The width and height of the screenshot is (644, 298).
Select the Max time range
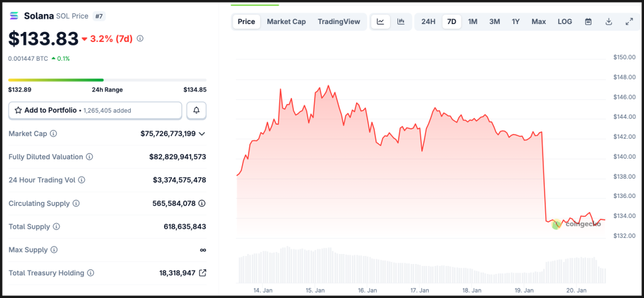[x=539, y=21]
